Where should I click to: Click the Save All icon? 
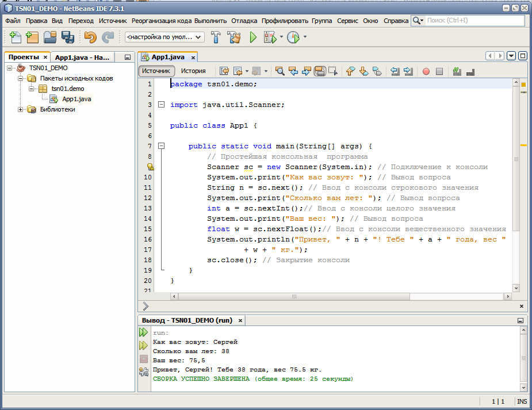(68, 37)
